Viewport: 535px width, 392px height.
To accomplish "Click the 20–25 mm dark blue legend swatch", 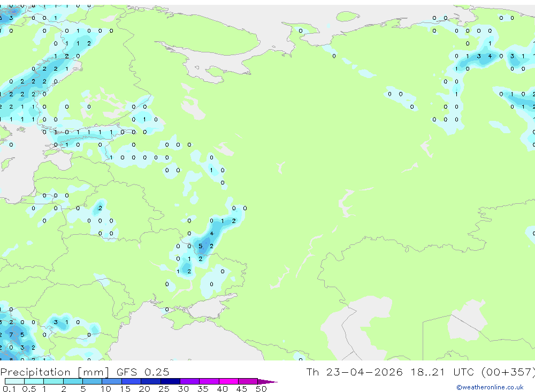I will click(x=151, y=381).
